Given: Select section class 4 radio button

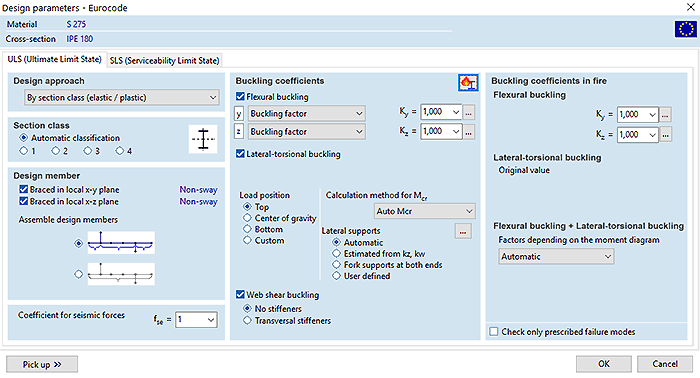Looking at the screenshot, I should coord(120,151).
